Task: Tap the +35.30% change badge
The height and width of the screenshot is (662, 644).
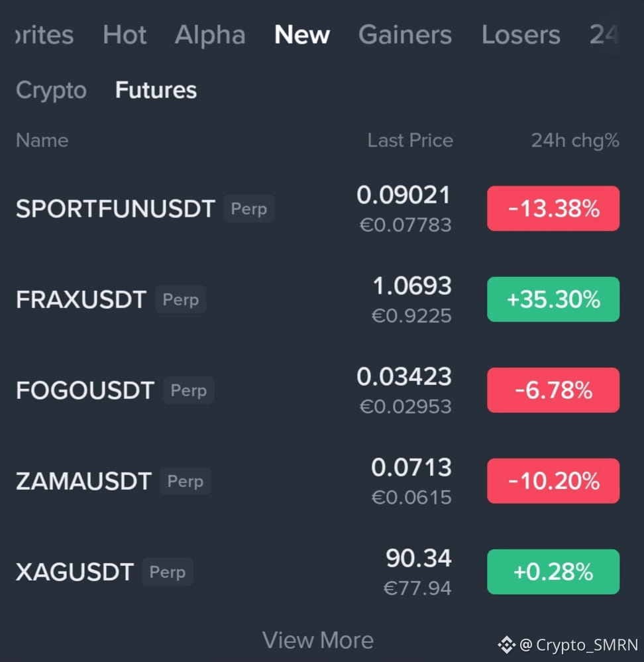Action: click(553, 300)
